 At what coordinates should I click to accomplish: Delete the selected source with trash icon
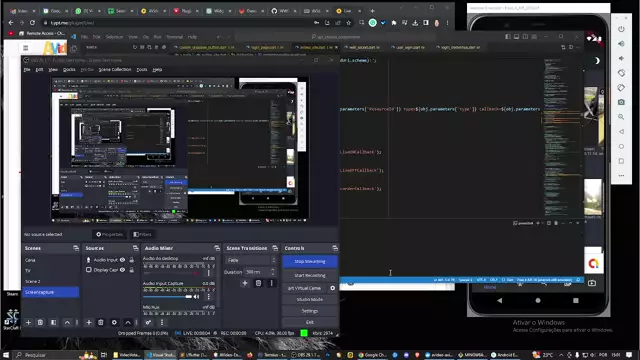[x=101, y=322]
